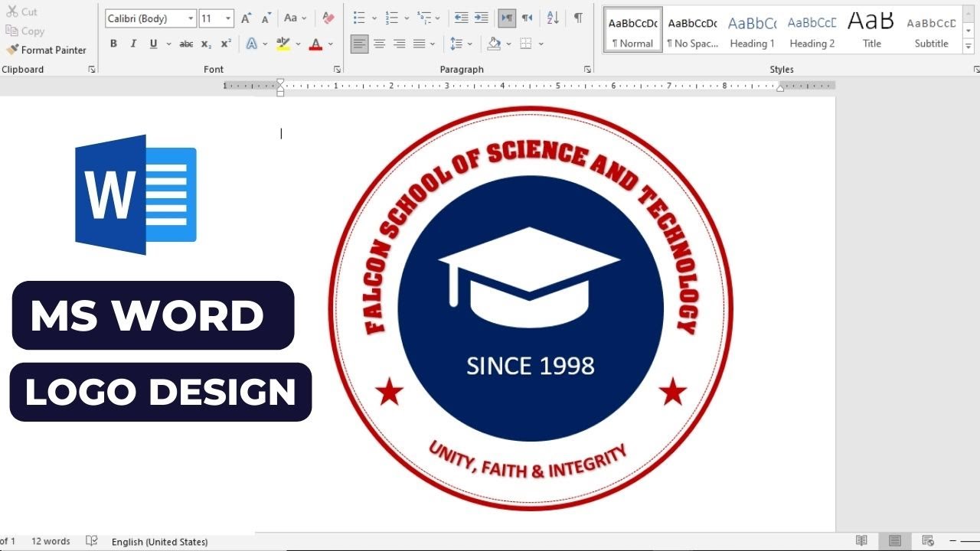Toggle bold formatting
Image resolution: width=980 pixels, height=551 pixels.
pyautogui.click(x=113, y=44)
